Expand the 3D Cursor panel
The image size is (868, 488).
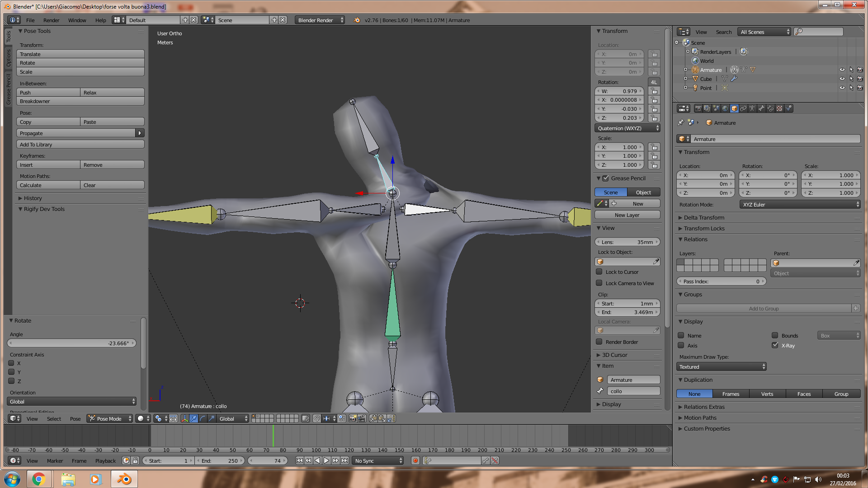coord(614,355)
